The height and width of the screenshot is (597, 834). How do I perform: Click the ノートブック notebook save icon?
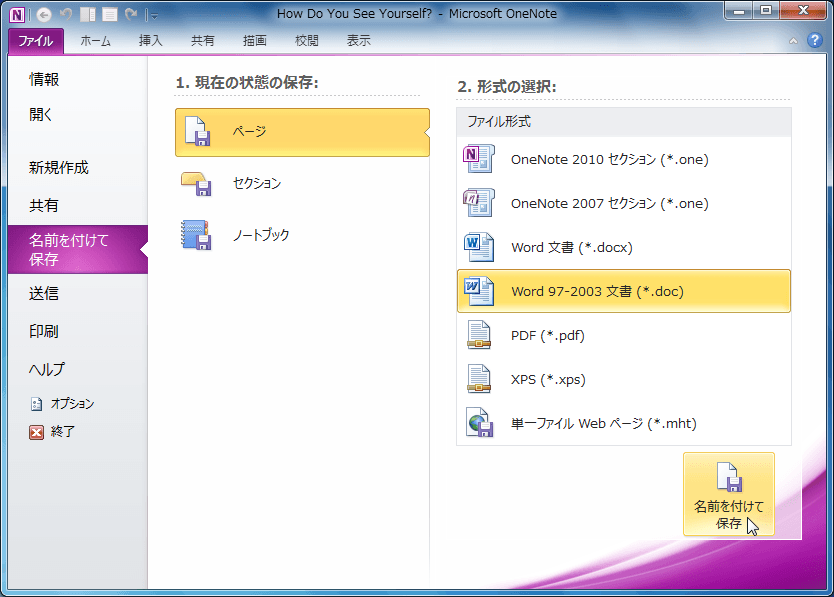(x=196, y=235)
